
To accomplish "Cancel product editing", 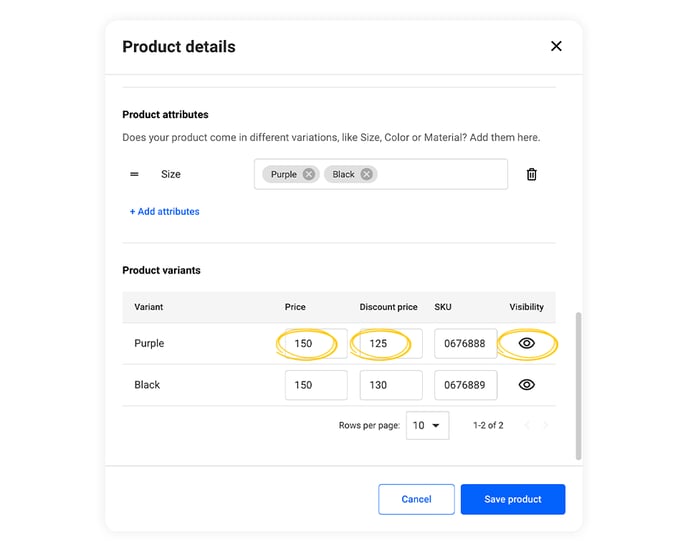I will click(x=416, y=499).
